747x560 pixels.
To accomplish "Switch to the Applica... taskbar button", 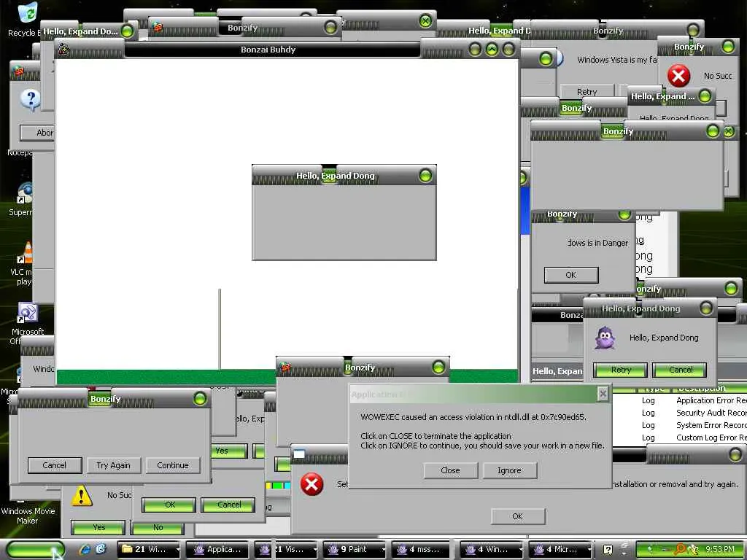I will tap(217, 550).
